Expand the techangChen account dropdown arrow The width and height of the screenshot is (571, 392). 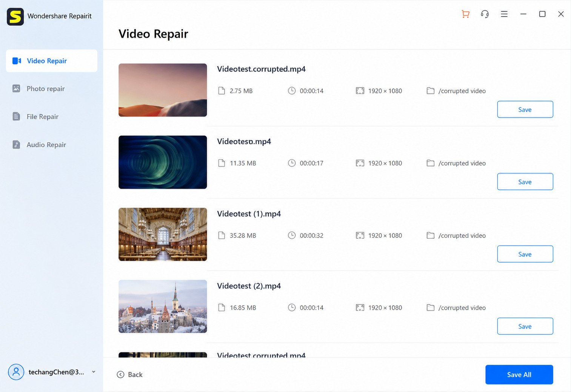click(94, 372)
